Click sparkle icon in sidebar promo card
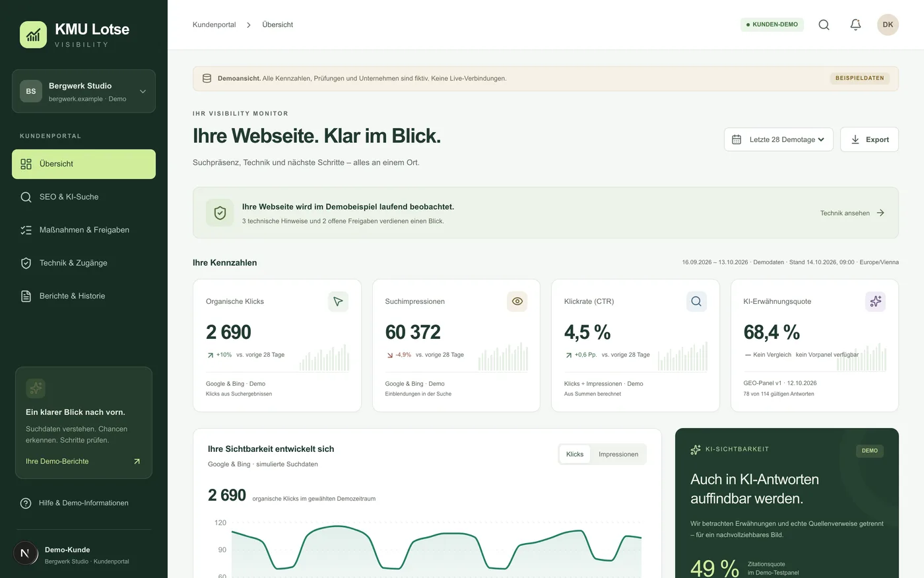 [x=36, y=388]
